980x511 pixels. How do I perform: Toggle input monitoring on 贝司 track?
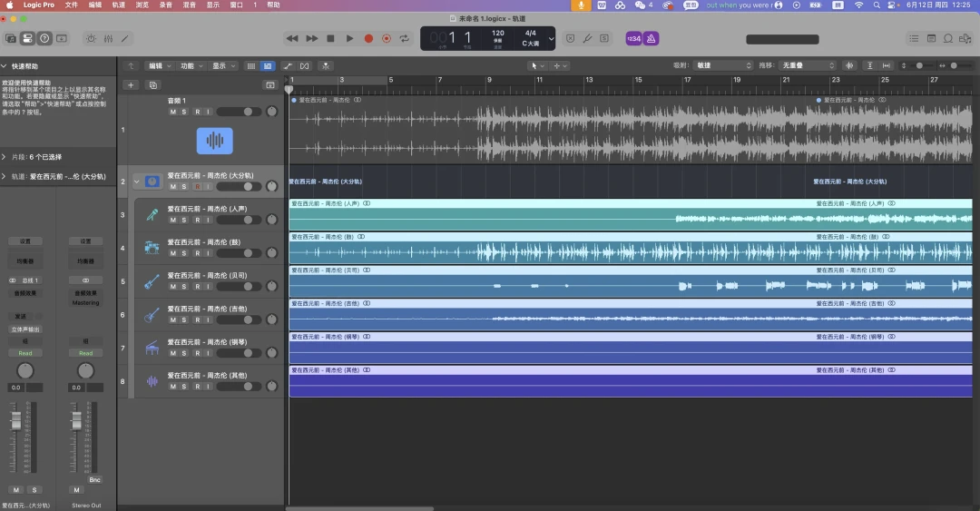[208, 287]
